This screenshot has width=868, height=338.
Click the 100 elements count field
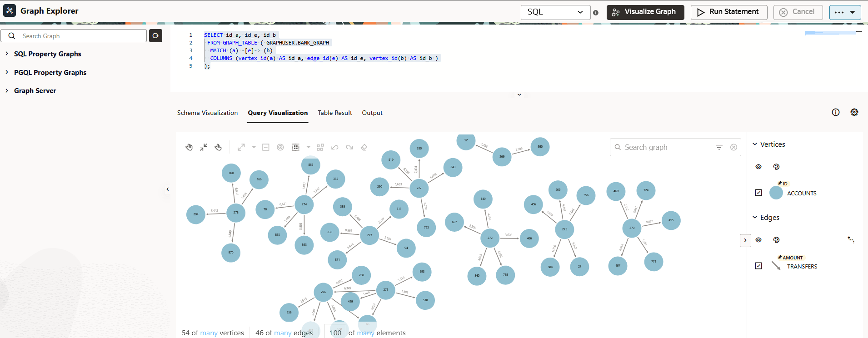335,332
